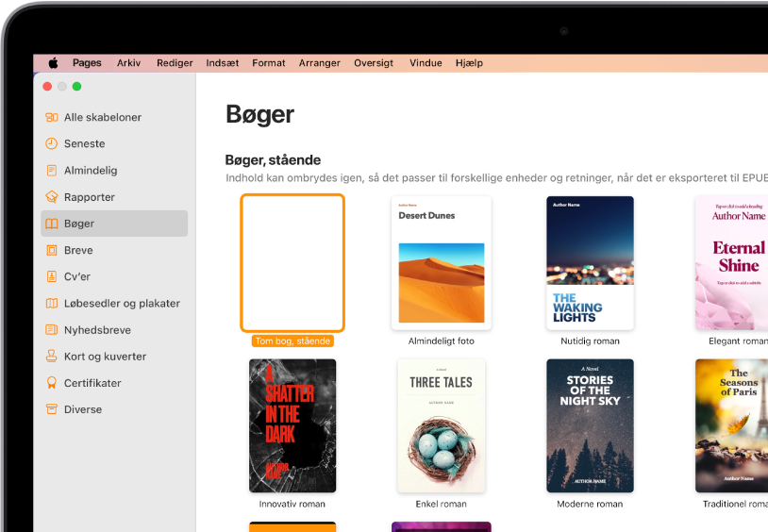
Task: Open the Arranger menu
Action: pos(319,62)
